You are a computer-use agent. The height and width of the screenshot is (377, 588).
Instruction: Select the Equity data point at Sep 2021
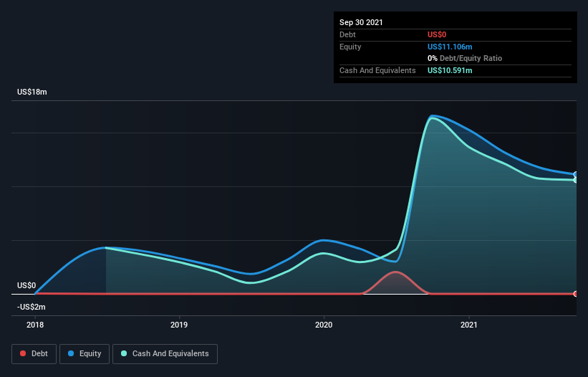pyautogui.click(x=576, y=174)
